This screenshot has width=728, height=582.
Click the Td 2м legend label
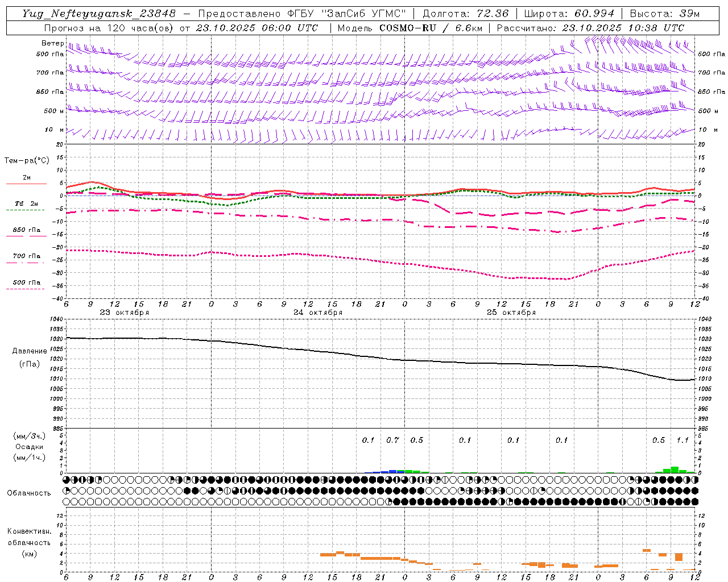[26, 203]
